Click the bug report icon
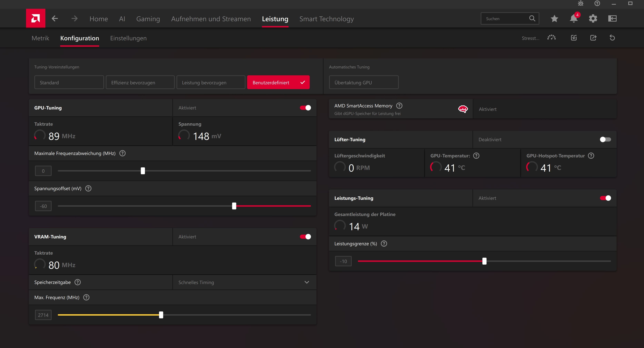Screen dimensions: 644x348 pyautogui.click(x=581, y=3)
